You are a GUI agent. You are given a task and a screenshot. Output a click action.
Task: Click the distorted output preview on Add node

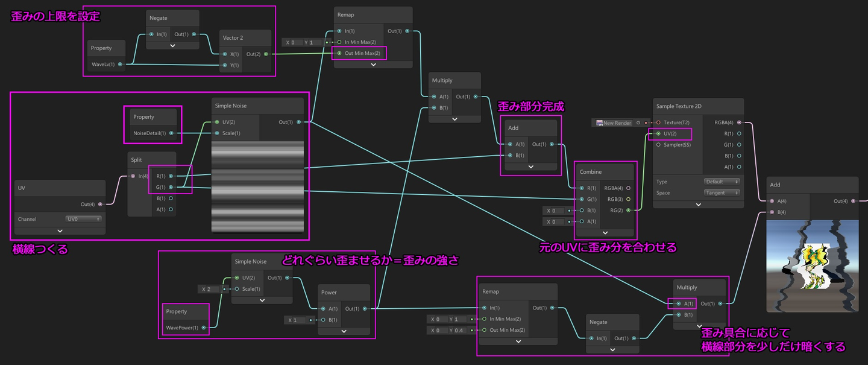click(812, 265)
